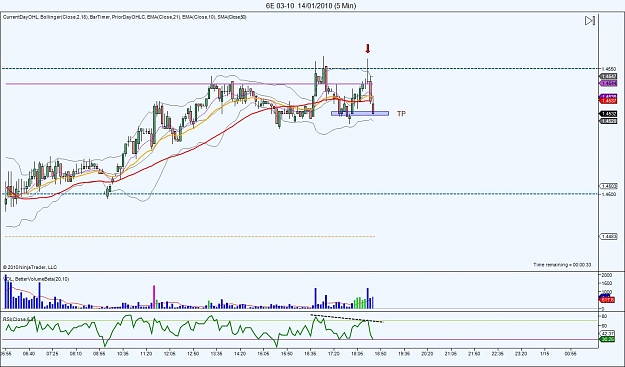Select the purple horizontal level line
Viewport: 625px width, 367px height.
point(188,84)
